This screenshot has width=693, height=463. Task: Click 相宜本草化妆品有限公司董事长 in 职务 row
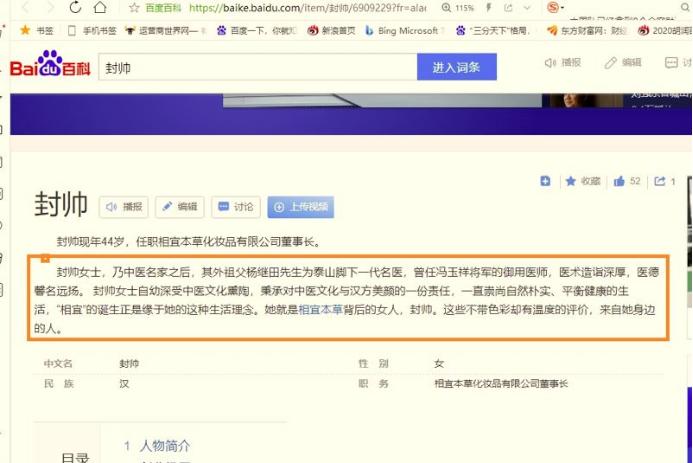click(x=501, y=383)
